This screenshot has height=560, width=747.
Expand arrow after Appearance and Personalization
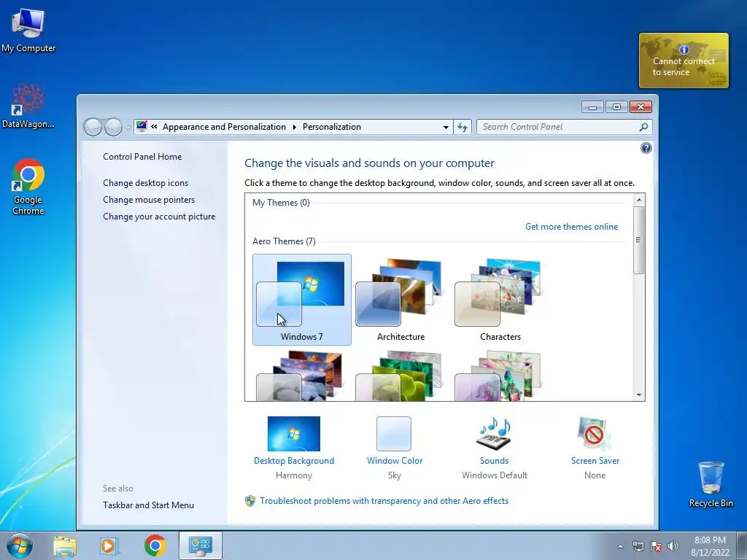(295, 127)
